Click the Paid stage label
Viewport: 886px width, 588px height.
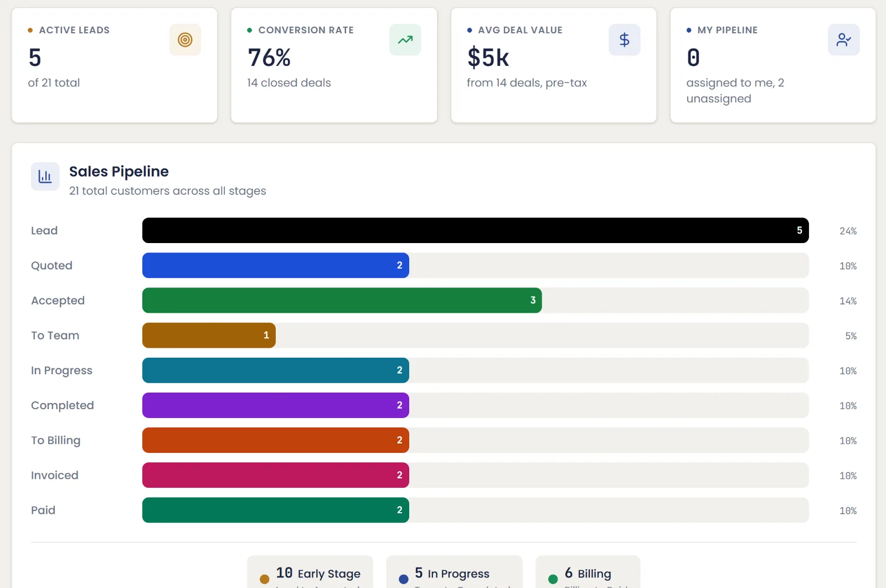pos(43,510)
